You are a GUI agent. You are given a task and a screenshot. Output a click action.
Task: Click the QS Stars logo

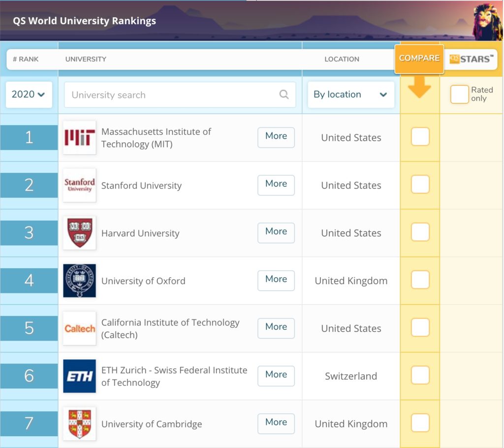[471, 59]
